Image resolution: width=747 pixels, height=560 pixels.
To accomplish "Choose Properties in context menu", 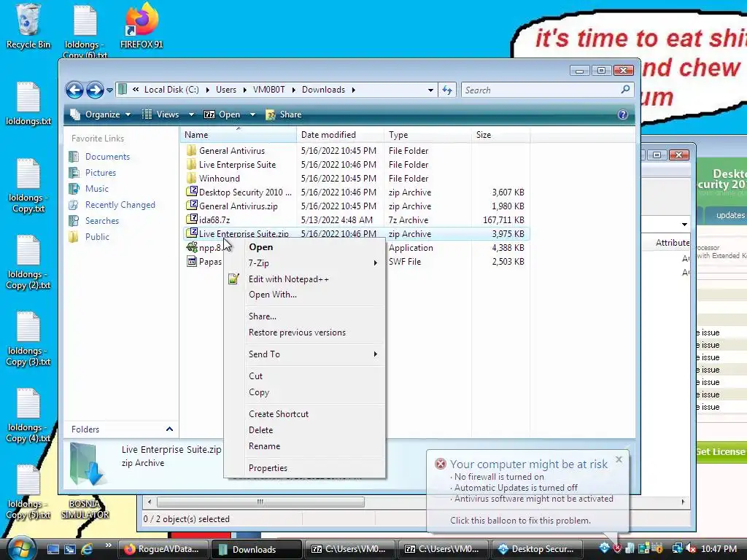I will point(305,468).
